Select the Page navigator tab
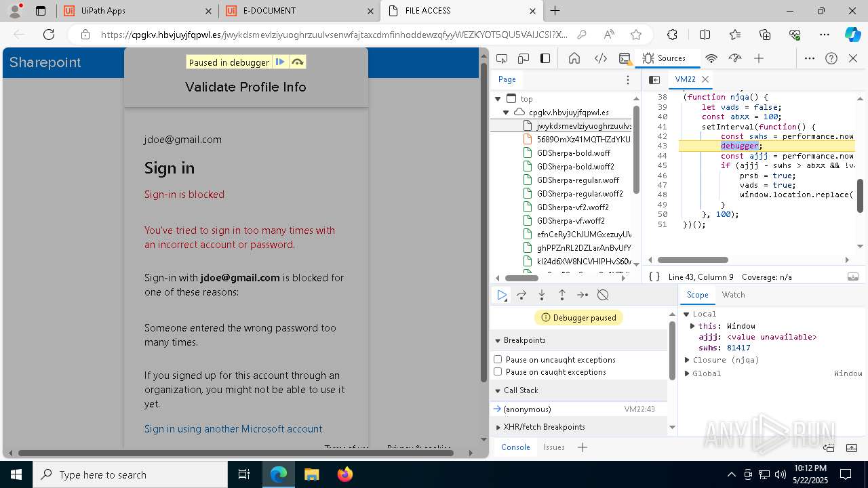This screenshot has width=868, height=488. tap(507, 79)
